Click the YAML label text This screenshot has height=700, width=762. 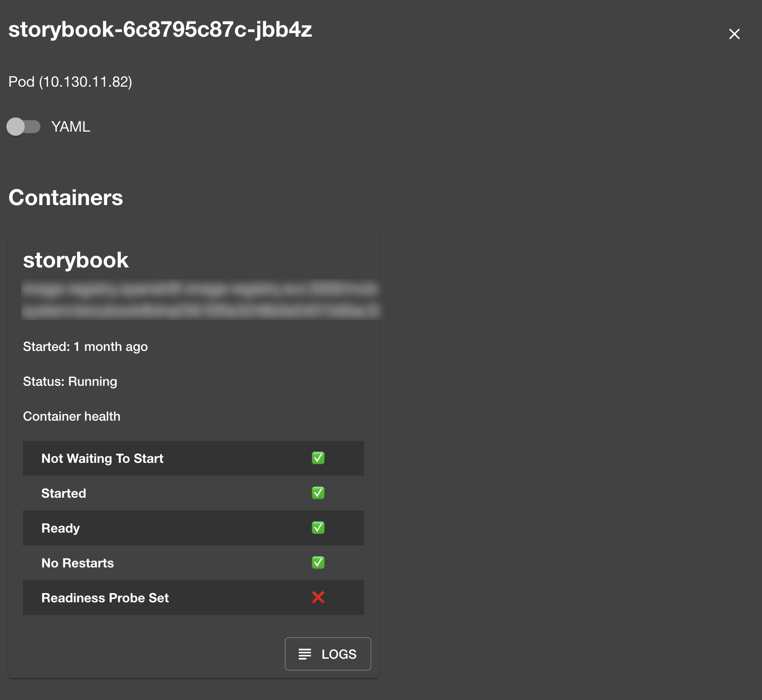coord(71,127)
